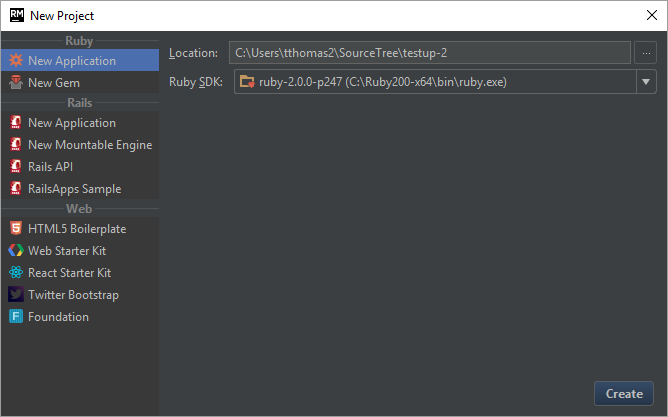The height and width of the screenshot is (417, 668).
Task: Click the RailsApps Sample icon
Action: pyautogui.click(x=16, y=189)
